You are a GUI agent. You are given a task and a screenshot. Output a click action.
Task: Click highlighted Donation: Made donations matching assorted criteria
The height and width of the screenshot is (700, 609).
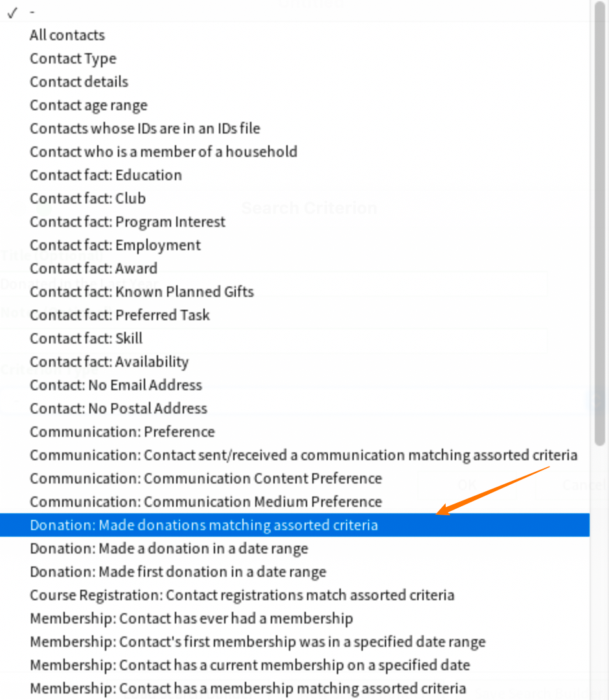(295, 525)
